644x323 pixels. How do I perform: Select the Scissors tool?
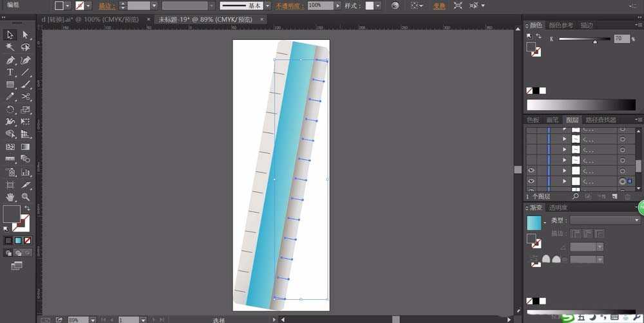pyautogui.click(x=26, y=97)
